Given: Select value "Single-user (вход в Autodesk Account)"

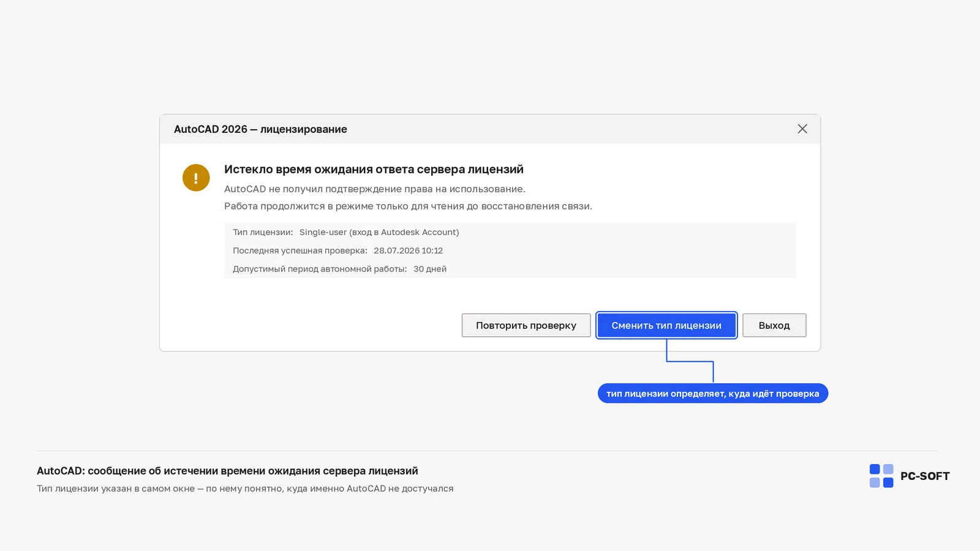Looking at the screenshot, I should (379, 233).
